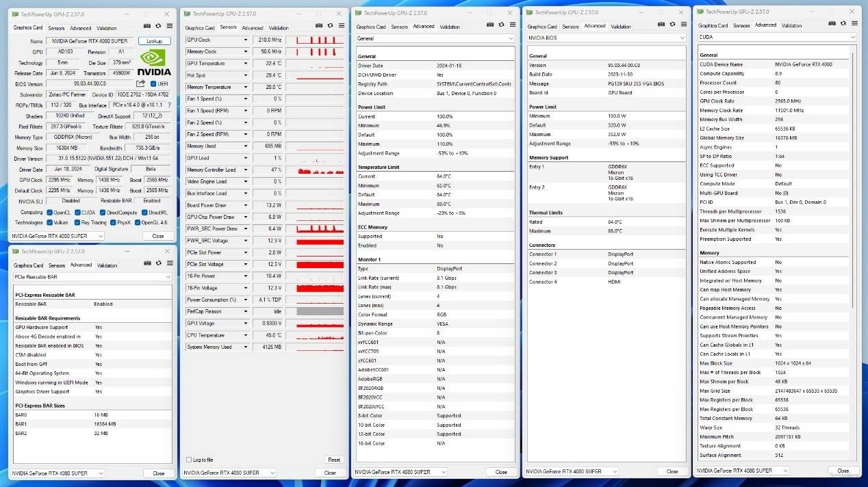Click the Bus Interface question mark icon
Viewport: 868px width, 487px height.
(x=169, y=105)
